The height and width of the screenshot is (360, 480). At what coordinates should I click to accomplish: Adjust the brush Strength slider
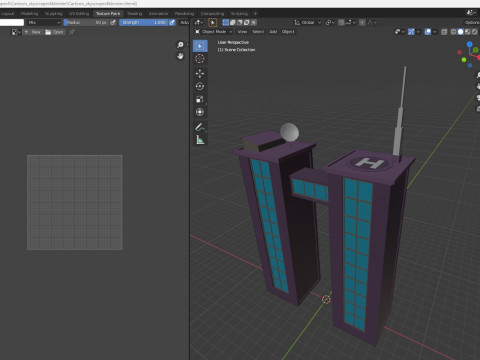click(144, 22)
